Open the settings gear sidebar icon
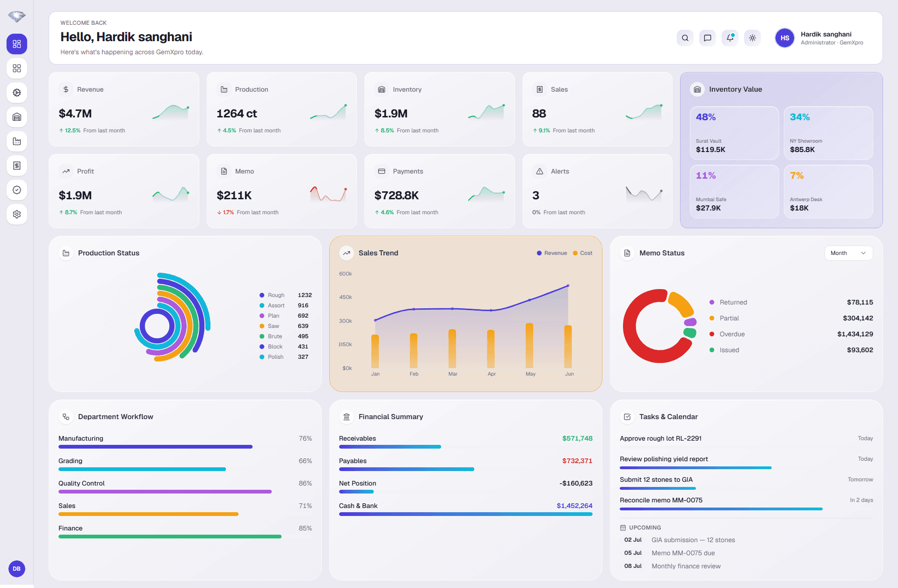 pos(17,214)
